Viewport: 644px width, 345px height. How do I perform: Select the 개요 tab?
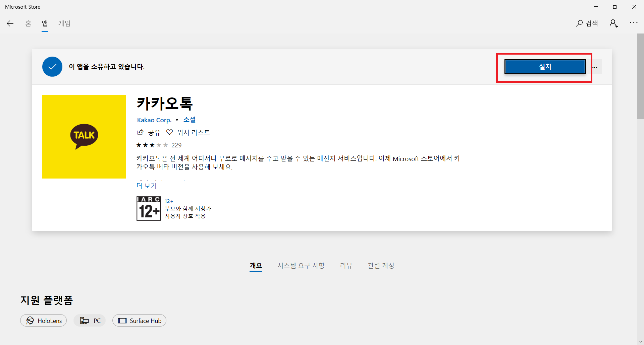(x=256, y=266)
